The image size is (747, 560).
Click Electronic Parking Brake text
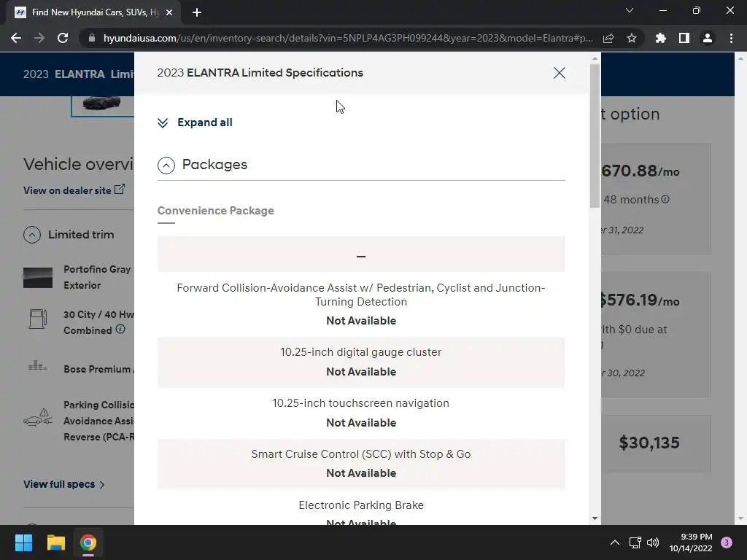[361, 505]
